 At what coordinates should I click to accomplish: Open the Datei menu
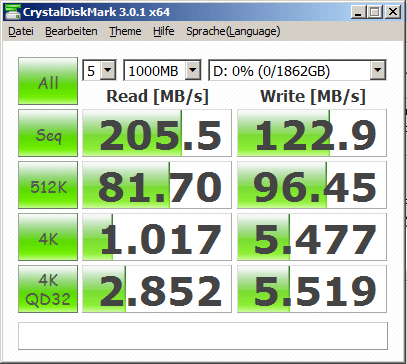[x=21, y=31]
